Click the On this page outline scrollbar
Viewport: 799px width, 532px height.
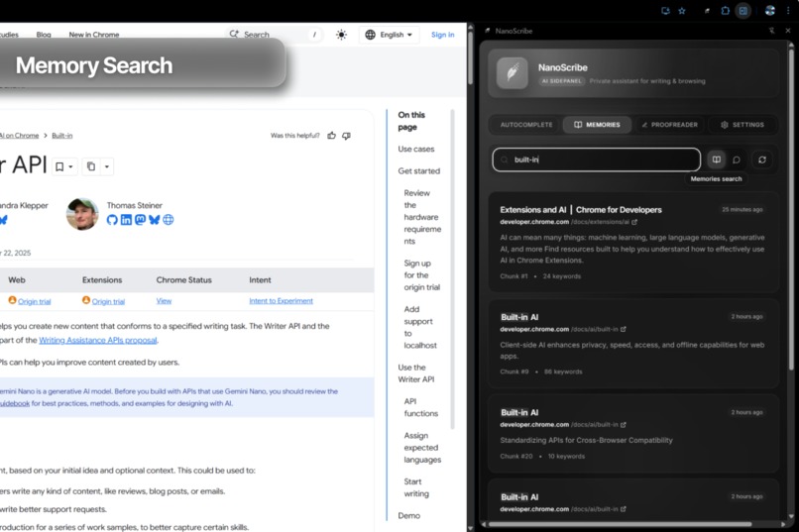[452, 269]
